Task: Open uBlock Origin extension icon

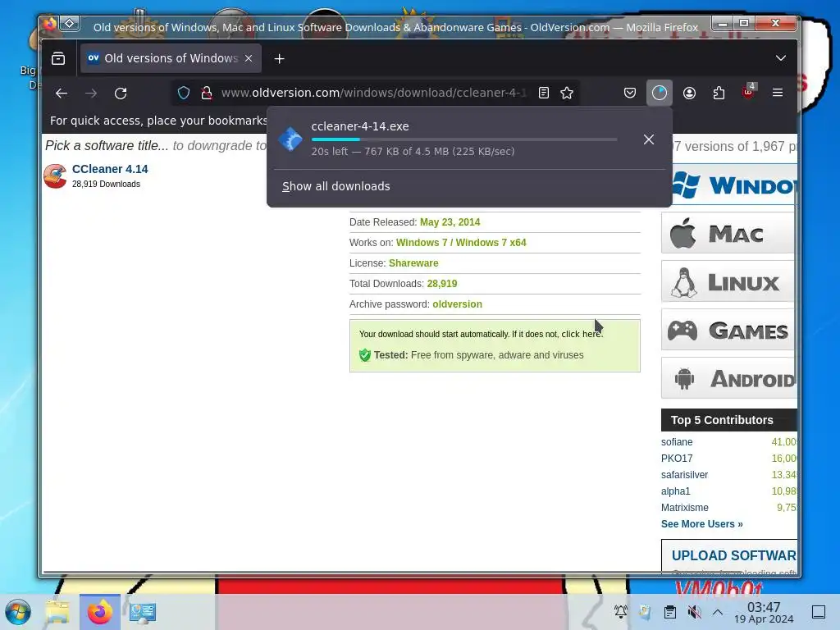Action: click(748, 92)
